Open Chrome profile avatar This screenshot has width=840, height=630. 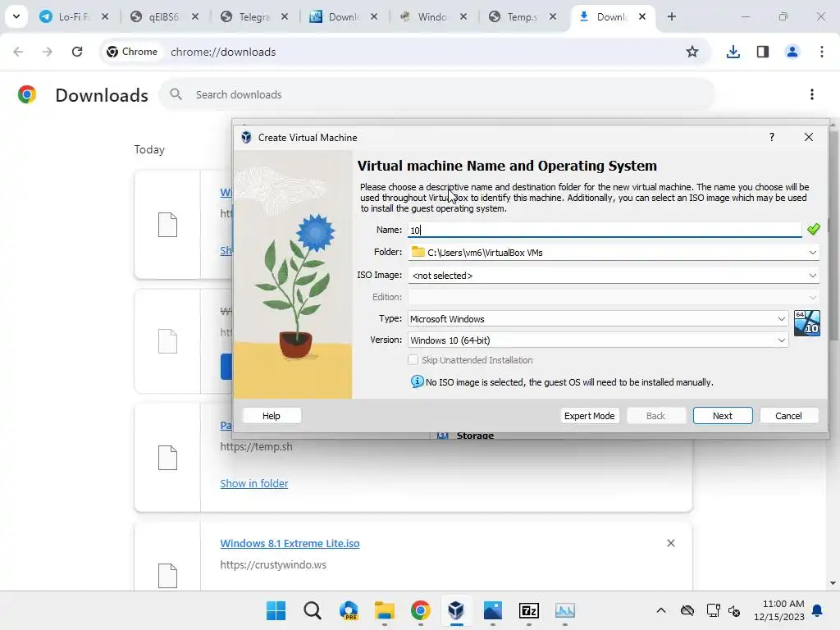[x=792, y=52]
